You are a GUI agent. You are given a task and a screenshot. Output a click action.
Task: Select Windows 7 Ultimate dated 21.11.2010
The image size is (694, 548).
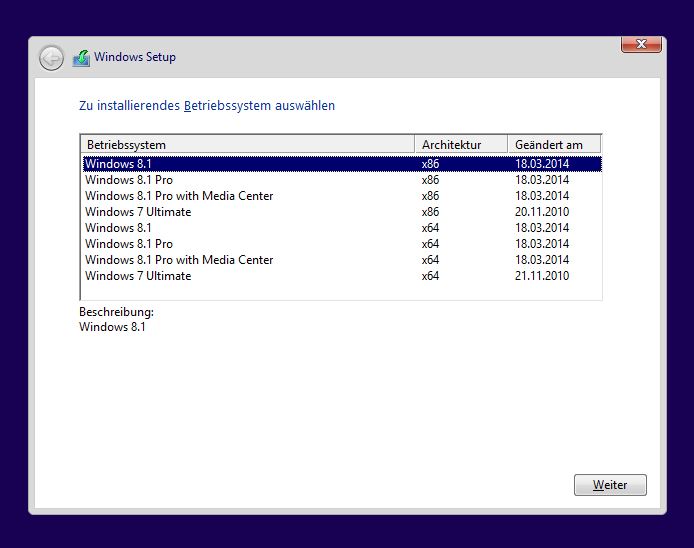(x=342, y=275)
